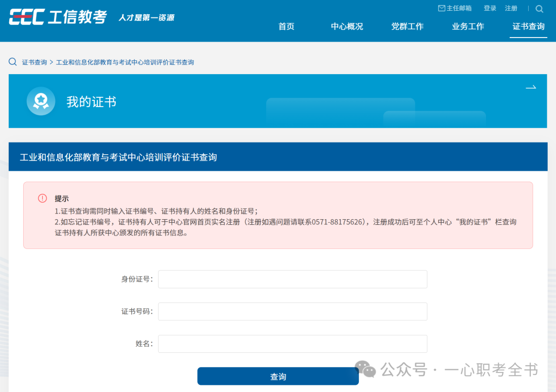Focus the 证书号码 input field
The height and width of the screenshot is (392, 556).
click(292, 312)
